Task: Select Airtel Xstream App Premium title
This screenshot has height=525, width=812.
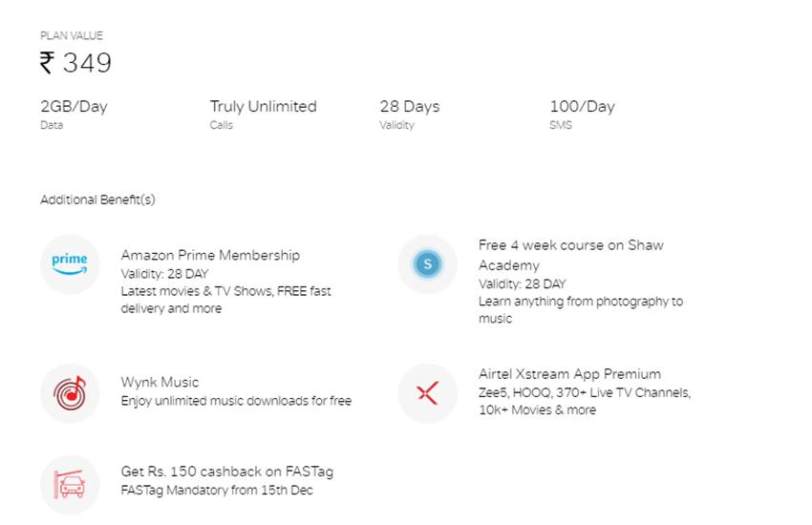Action: coord(569,373)
